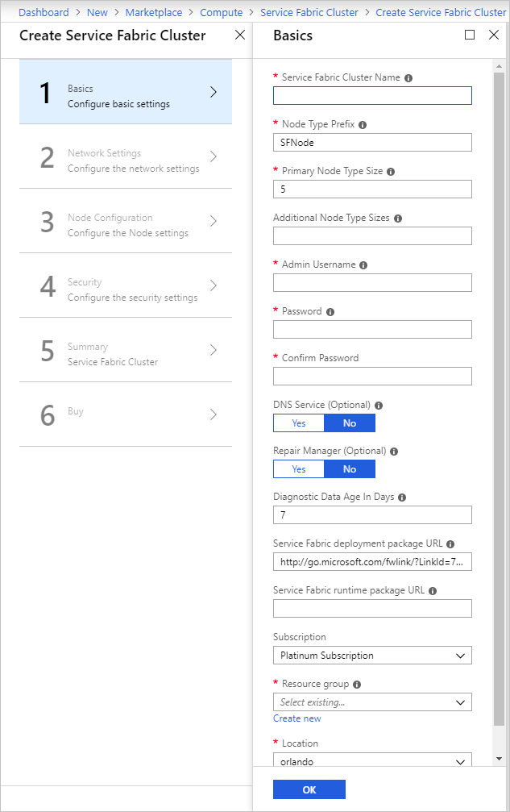Click info icon beside Password label
This screenshot has height=812, width=510.
click(330, 312)
